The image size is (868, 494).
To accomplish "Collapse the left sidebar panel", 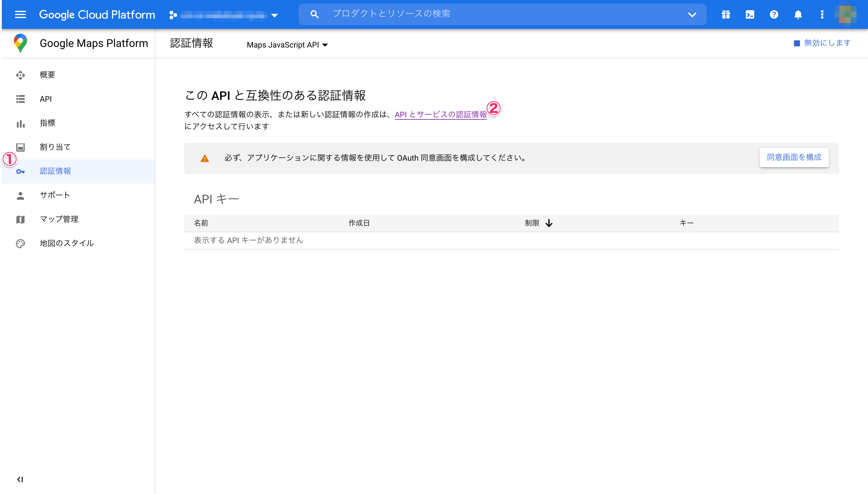I will (20, 479).
